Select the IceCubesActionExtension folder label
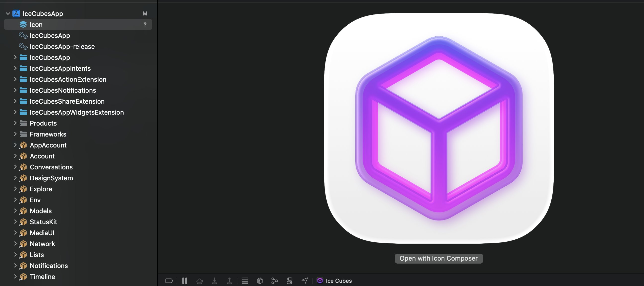 pyautogui.click(x=68, y=79)
